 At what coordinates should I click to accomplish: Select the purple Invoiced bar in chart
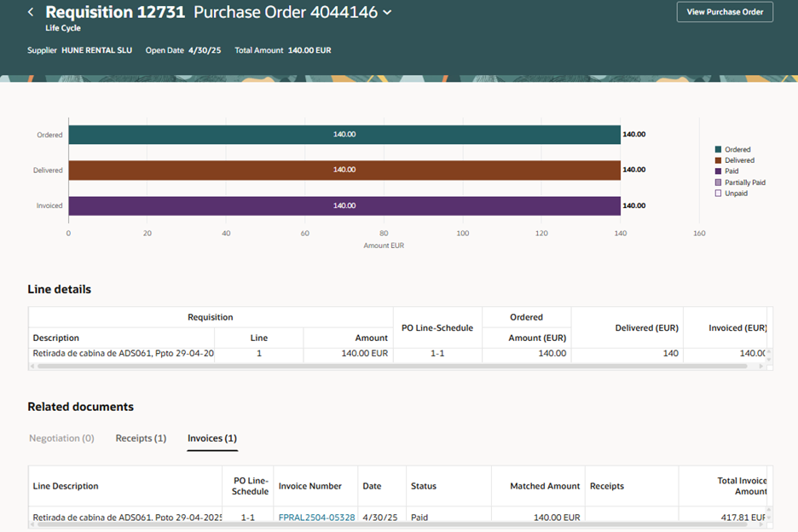344,205
